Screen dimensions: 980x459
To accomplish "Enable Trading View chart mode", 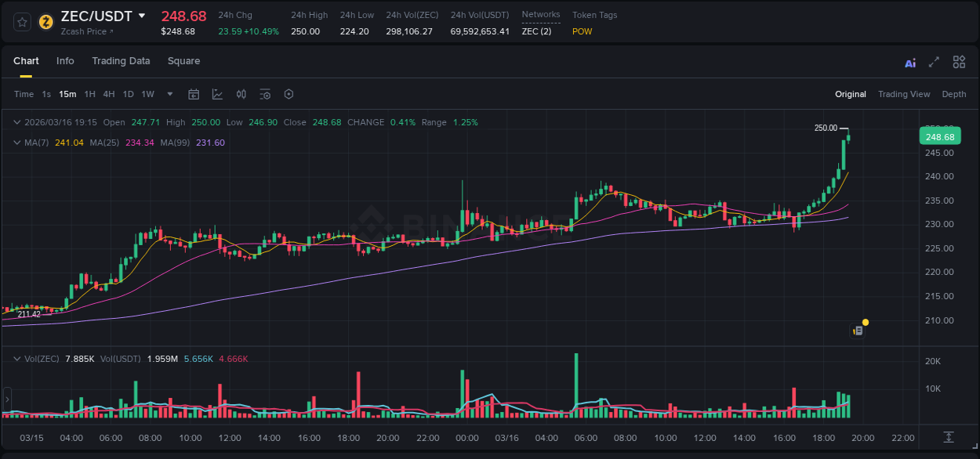I will point(904,94).
